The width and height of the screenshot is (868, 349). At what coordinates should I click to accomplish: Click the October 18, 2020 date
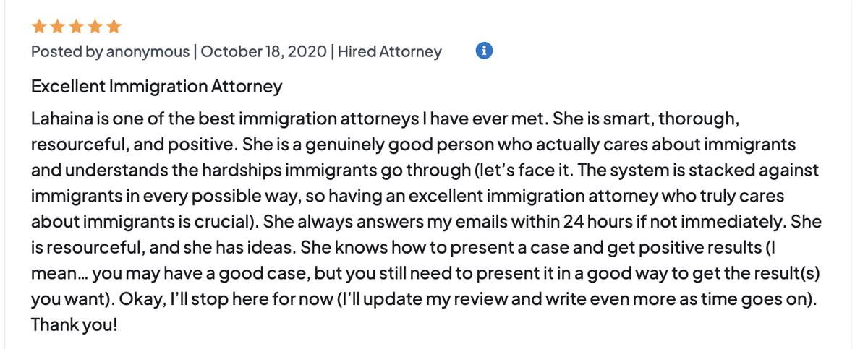coord(263,52)
